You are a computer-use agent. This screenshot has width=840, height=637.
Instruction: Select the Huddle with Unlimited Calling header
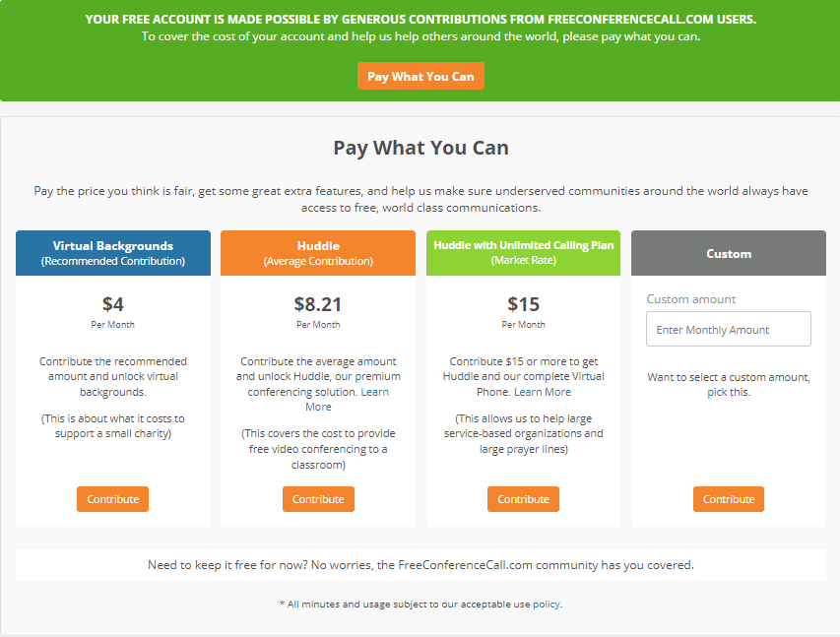pyautogui.click(x=523, y=253)
